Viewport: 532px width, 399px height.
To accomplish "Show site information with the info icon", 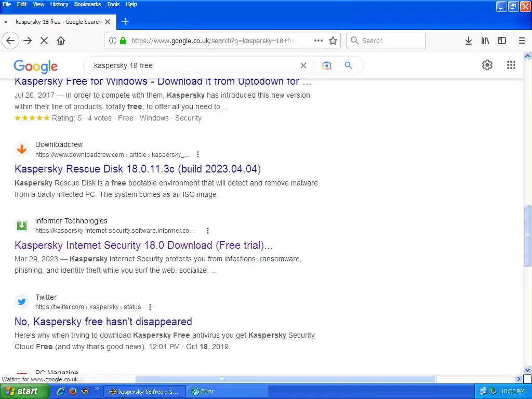I will click(x=113, y=41).
